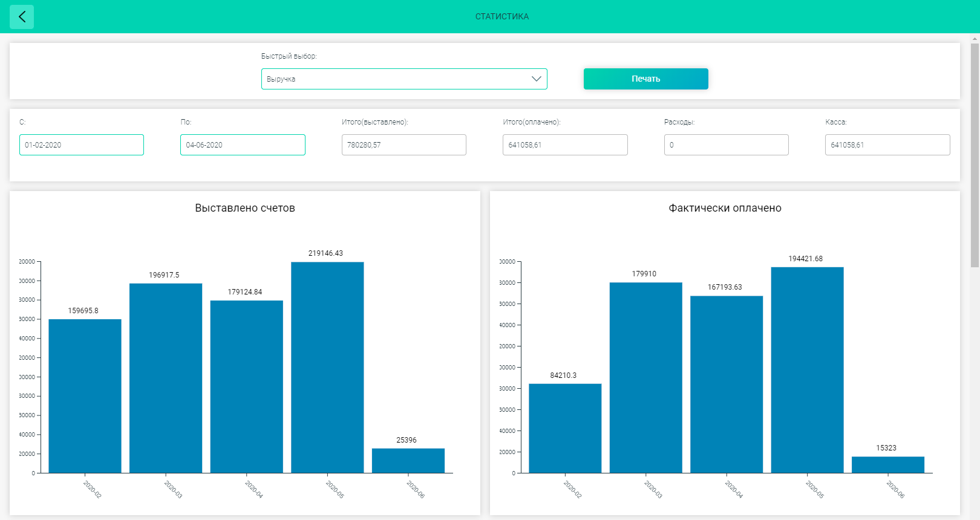Select the По: end date field
Screen dimensions: 980x520
243,145
